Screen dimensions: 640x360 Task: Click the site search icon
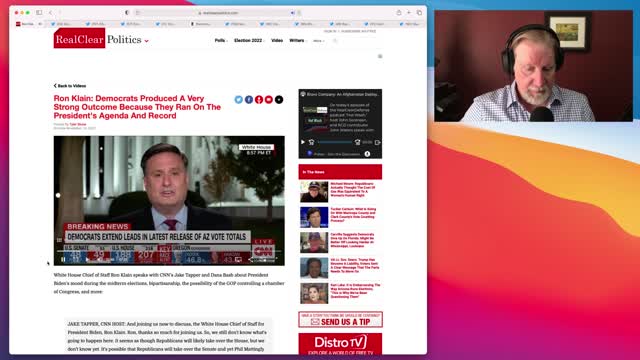[x=335, y=41]
